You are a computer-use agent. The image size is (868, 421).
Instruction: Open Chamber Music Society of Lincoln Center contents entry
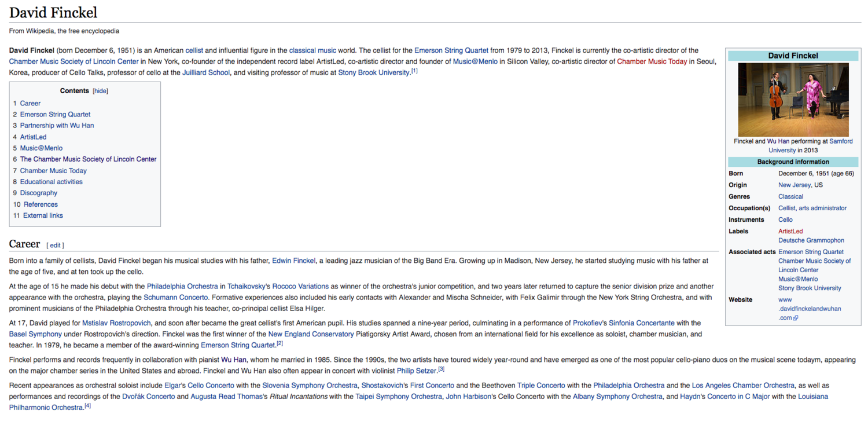[x=88, y=159]
